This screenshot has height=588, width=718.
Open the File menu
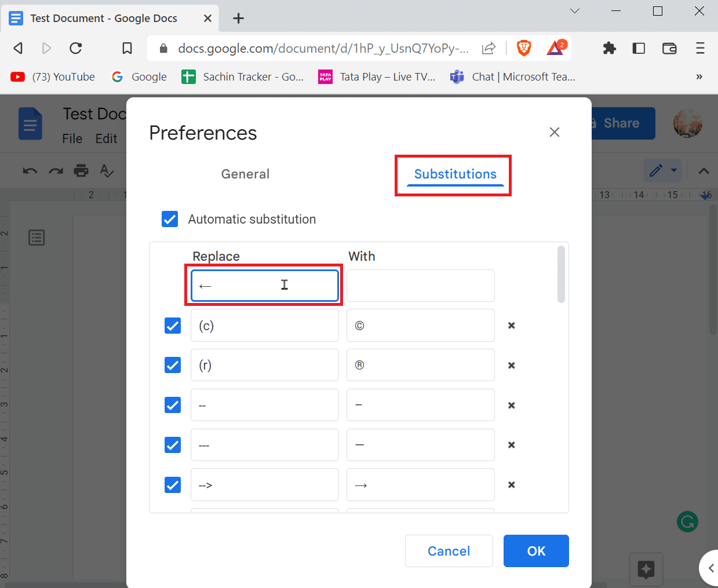click(x=72, y=138)
